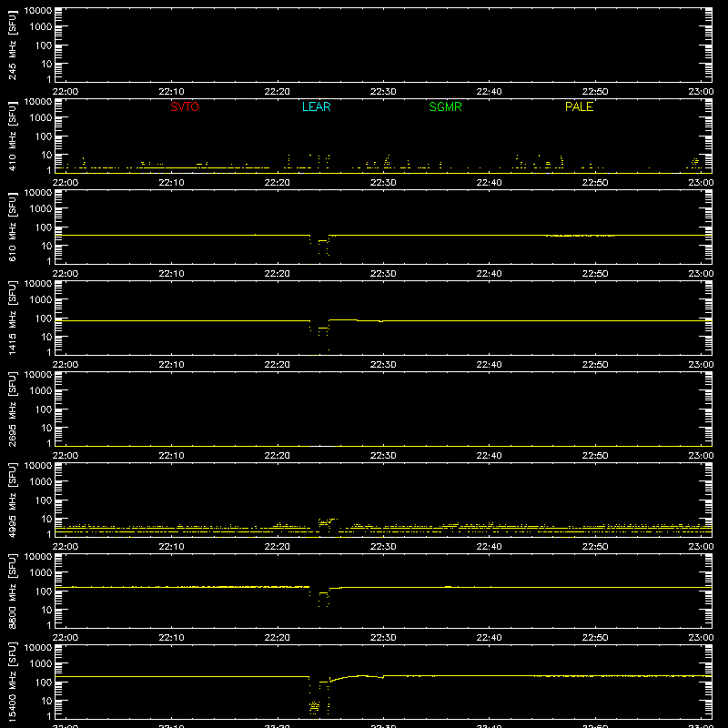The image size is (728, 728).
Task: Select the 2695 MHz [SFU] axis title
Action: click(12, 409)
